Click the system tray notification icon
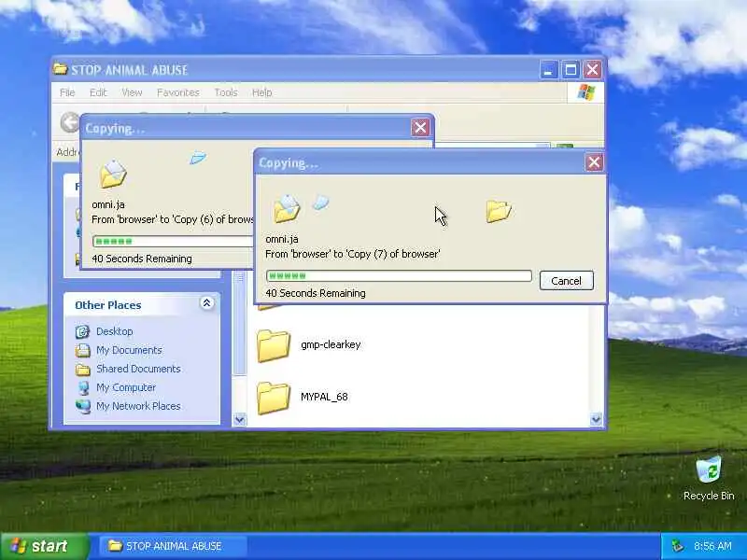This screenshot has width=747, height=560. [x=678, y=546]
